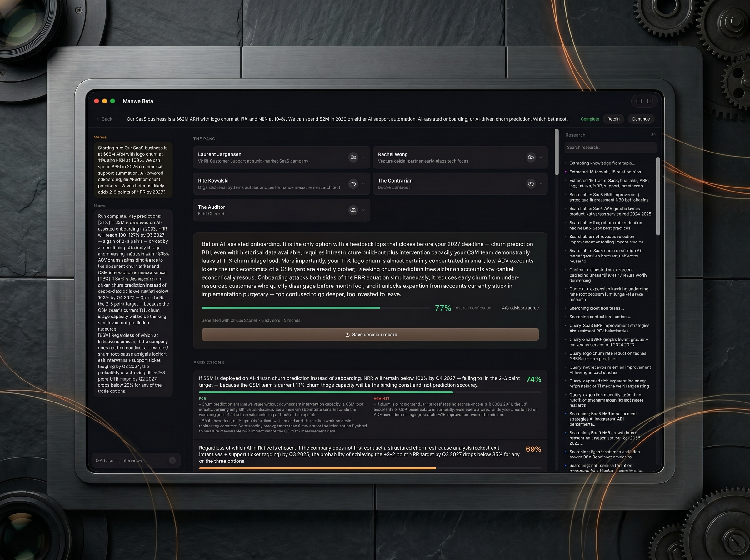Click the PREDICTIONS section heading

click(x=209, y=363)
